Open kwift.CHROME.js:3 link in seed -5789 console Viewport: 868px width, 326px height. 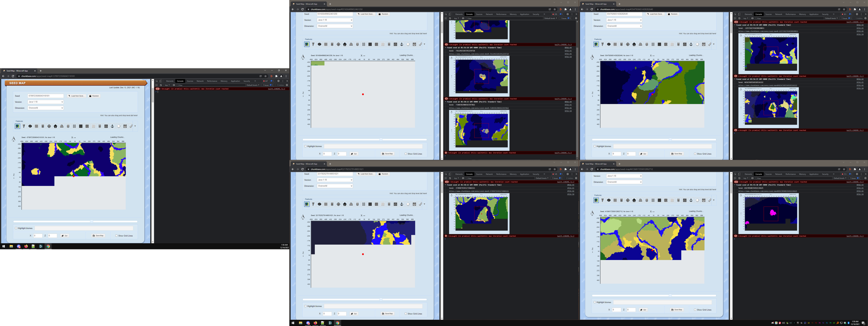tap(276, 89)
